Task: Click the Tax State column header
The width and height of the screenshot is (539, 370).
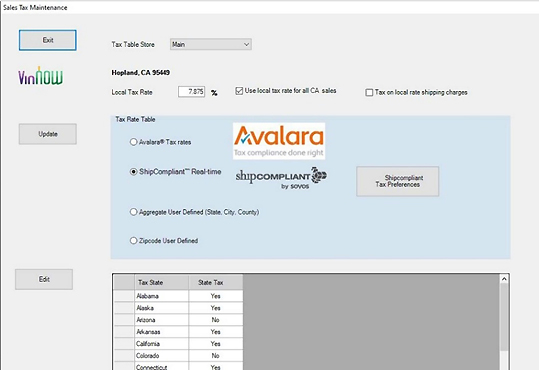Action: coord(161,282)
